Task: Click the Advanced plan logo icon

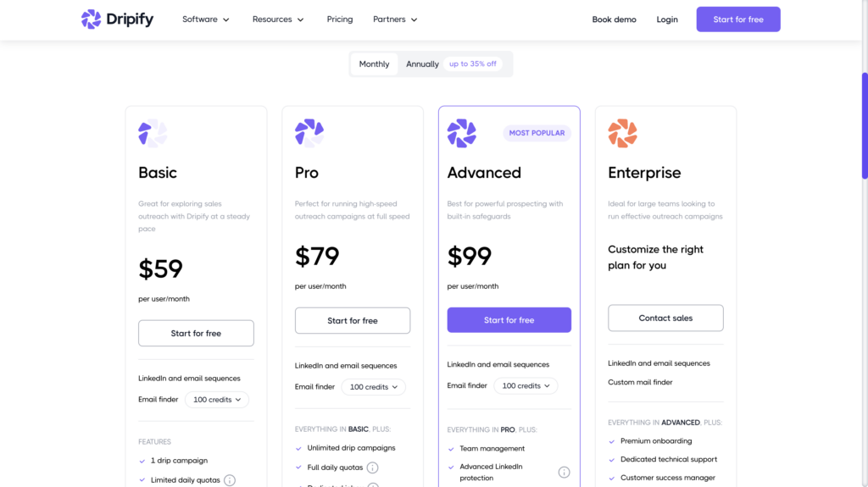Action: [462, 133]
